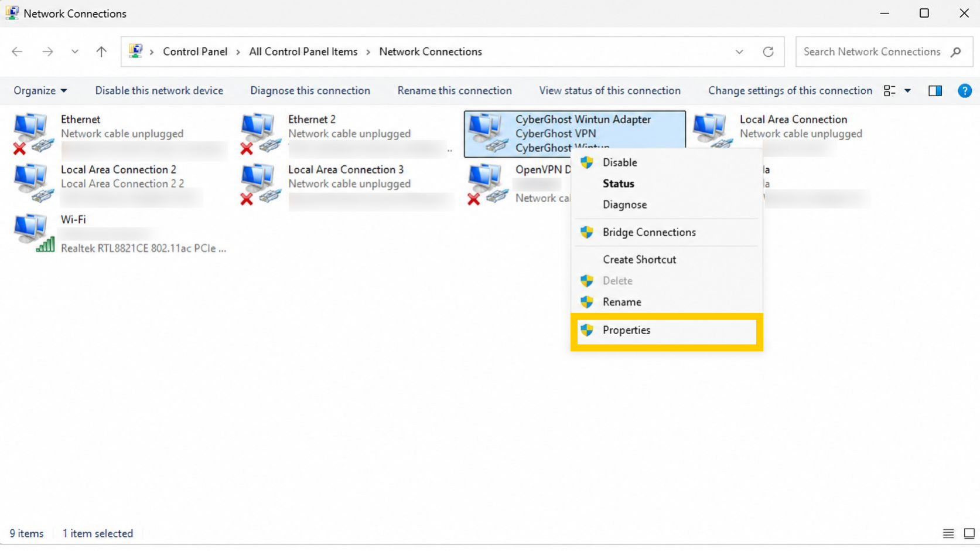Choose Diagnose from the context menu
This screenshot has width=980, height=551.
667,205
